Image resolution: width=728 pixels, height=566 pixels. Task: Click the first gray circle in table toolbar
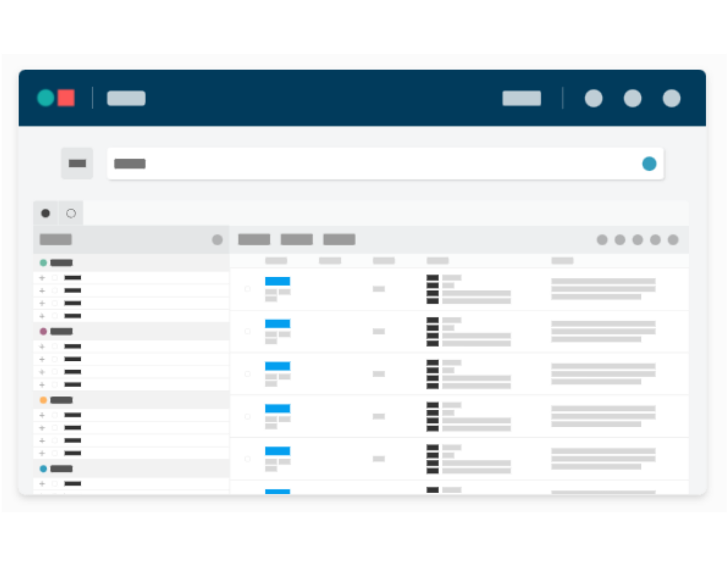pyautogui.click(x=602, y=240)
